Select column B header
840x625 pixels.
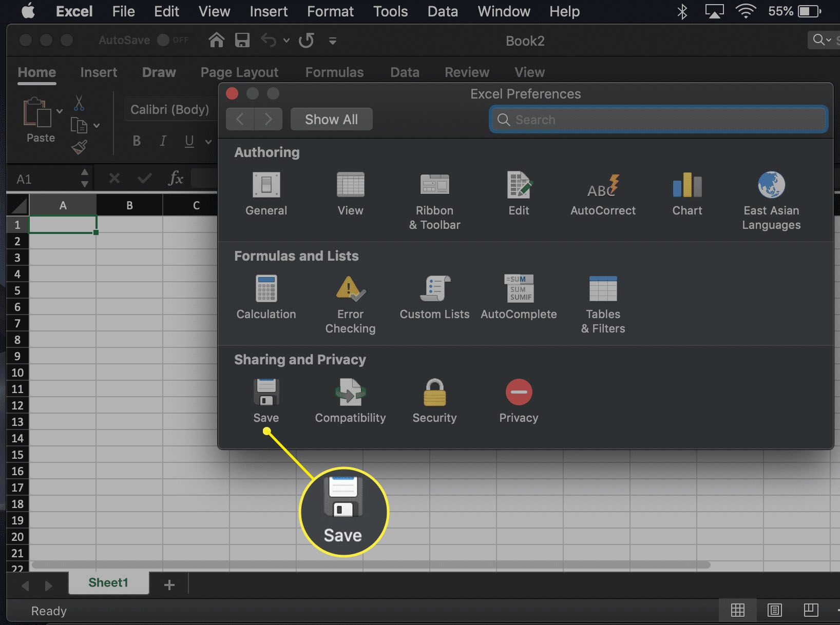129,205
